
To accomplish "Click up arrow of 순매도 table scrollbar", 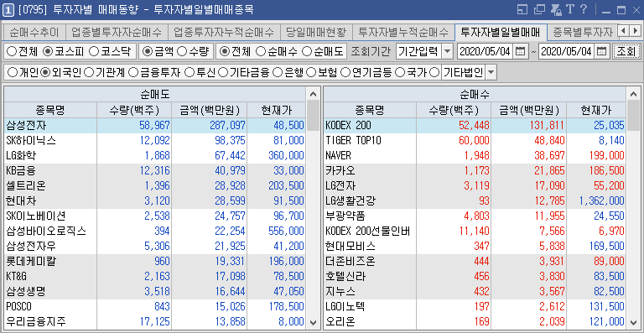I will pos(313,95).
